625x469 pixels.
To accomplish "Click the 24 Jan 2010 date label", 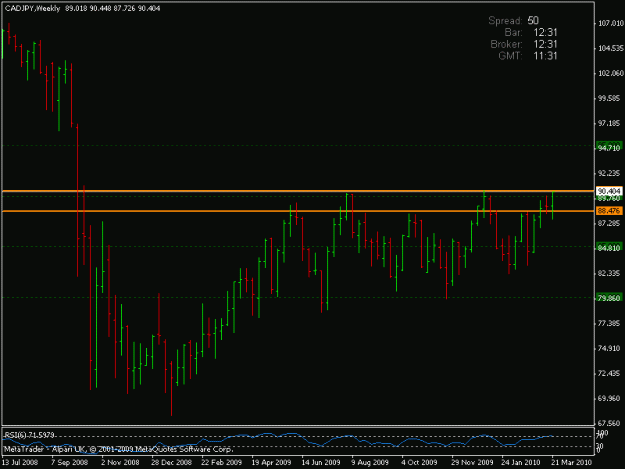I will point(521,462).
